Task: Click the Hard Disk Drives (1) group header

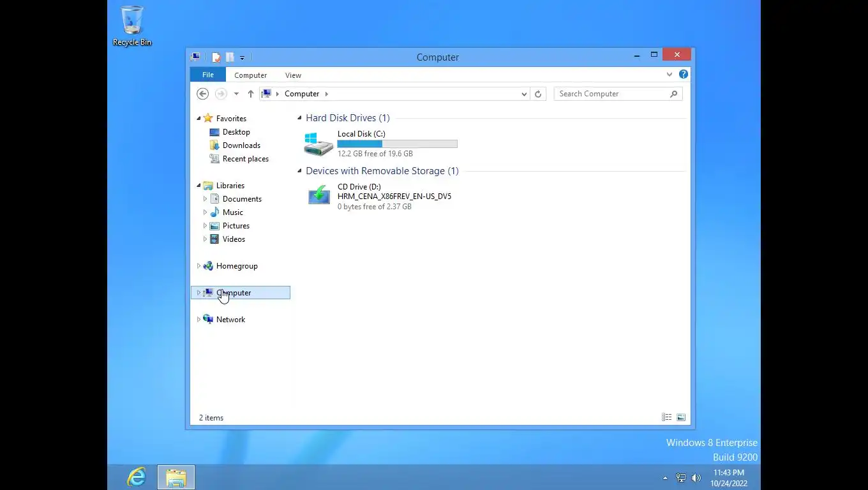Action: (347, 118)
